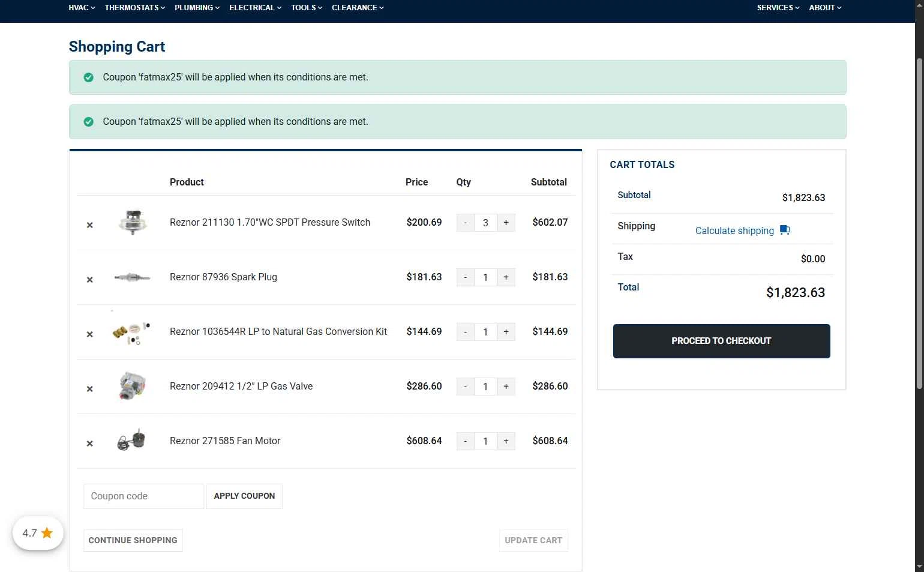Click quantity field for LP Gas Valve

coord(485,387)
